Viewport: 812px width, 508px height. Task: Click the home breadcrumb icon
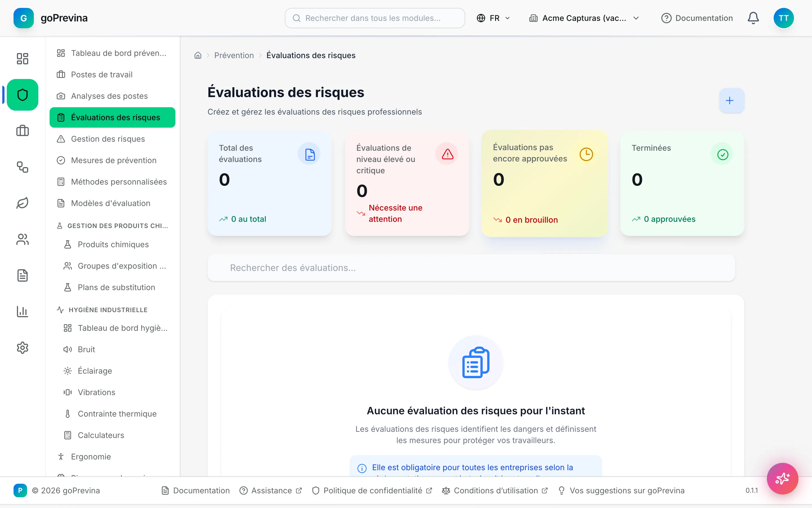point(198,55)
